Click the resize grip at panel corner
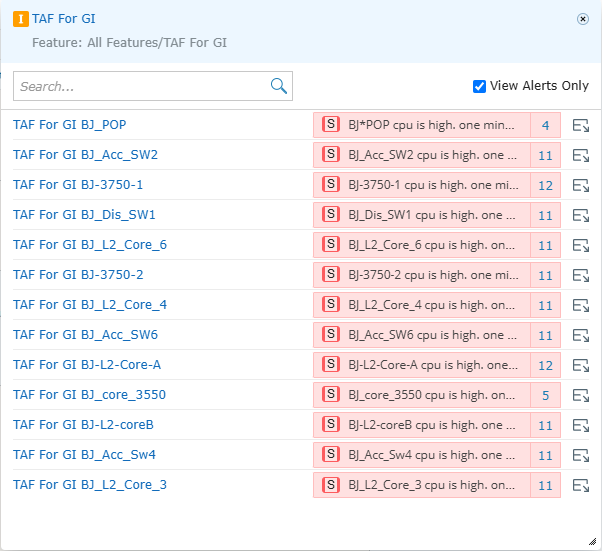Image resolution: width=602 pixels, height=551 pixels. pos(592,541)
